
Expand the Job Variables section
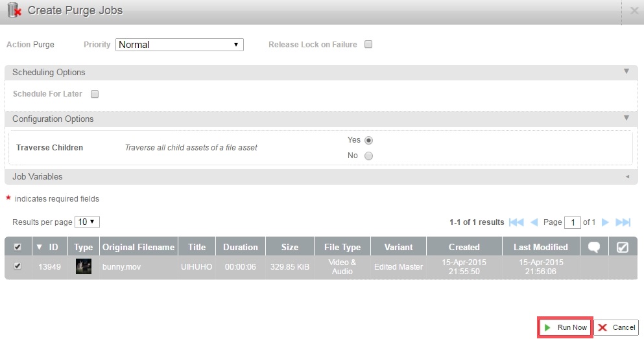[x=626, y=176]
